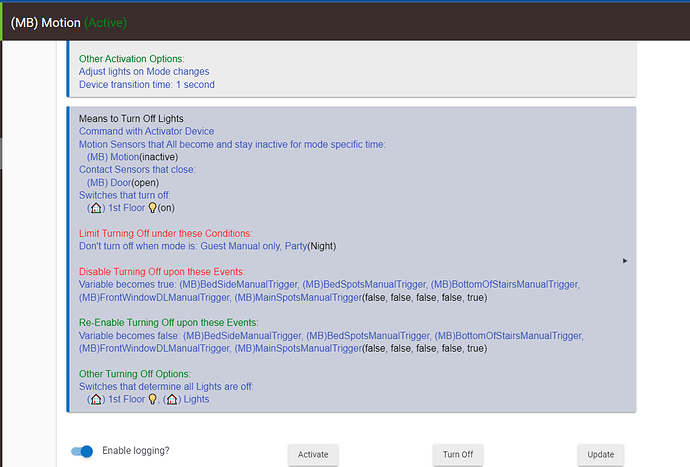Click house icon in Switches that turn off row
This screenshot has width=690, height=467.
click(x=96, y=207)
